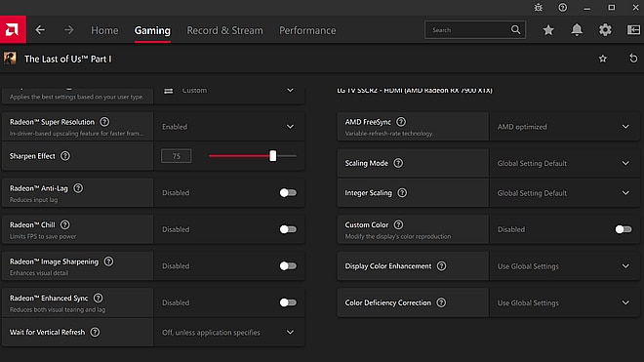Go back with the left arrow
This screenshot has height=362, width=644.
pos(40,30)
